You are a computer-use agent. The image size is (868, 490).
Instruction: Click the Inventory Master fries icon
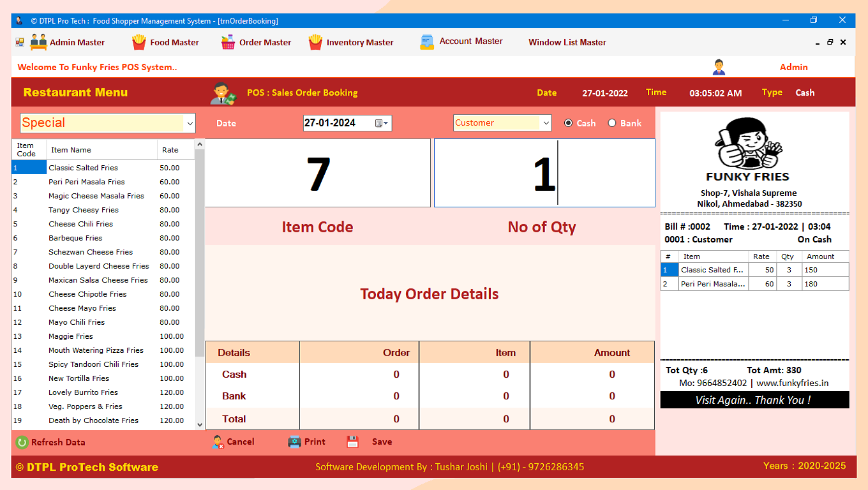(x=315, y=42)
